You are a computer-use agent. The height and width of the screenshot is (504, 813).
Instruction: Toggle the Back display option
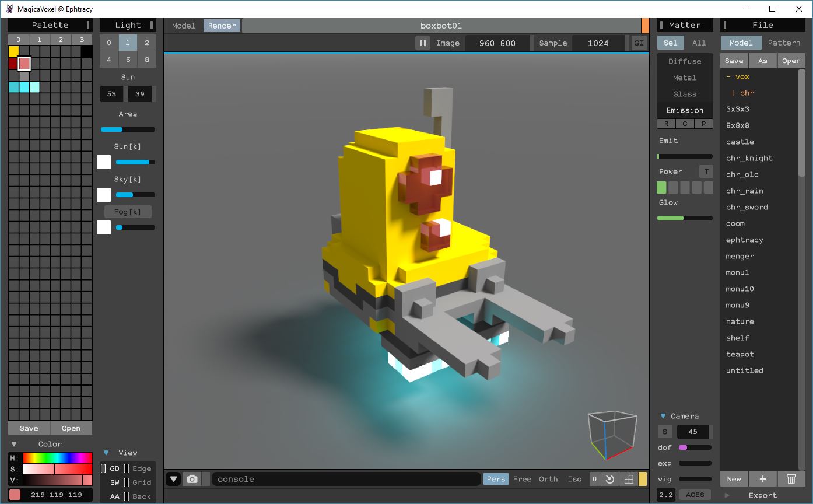pyautogui.click(x=142, y=496)
